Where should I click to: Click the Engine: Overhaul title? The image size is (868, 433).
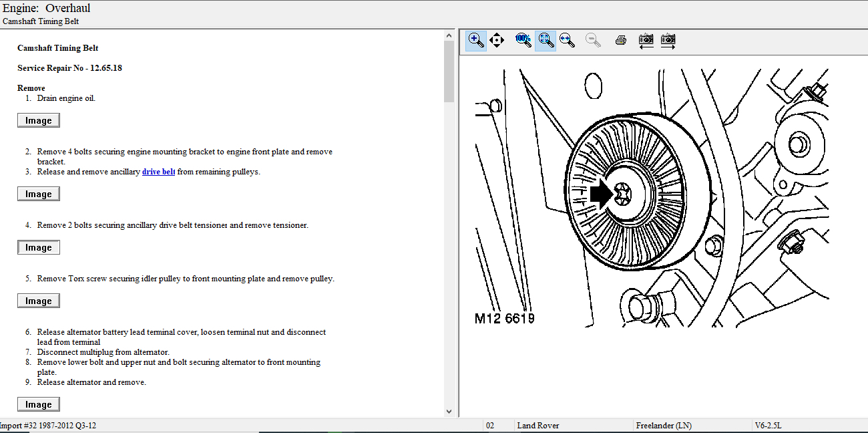coord(46,9)
